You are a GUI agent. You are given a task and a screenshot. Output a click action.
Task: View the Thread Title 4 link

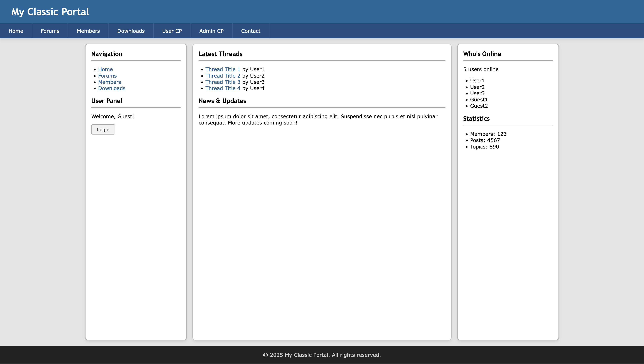point(223,88)
